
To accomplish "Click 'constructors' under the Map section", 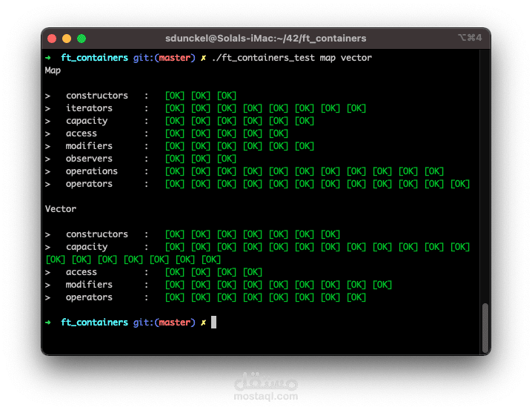I will (x=97, y=96).
